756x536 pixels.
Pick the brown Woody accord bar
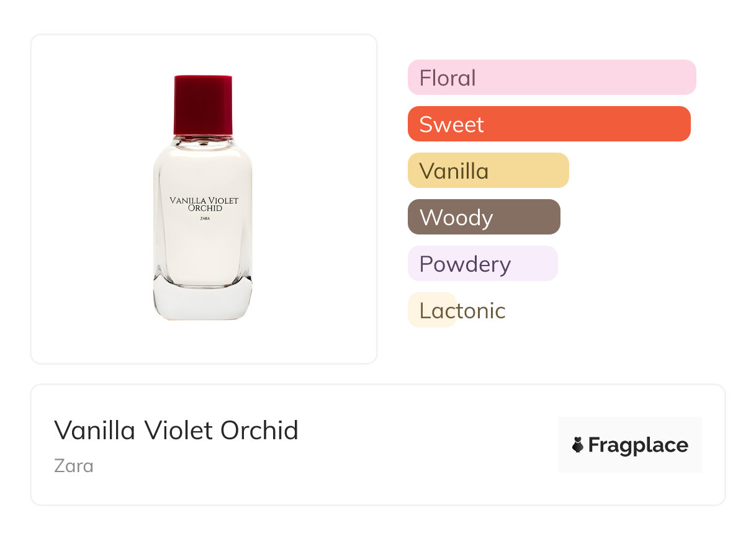(484, 217)
